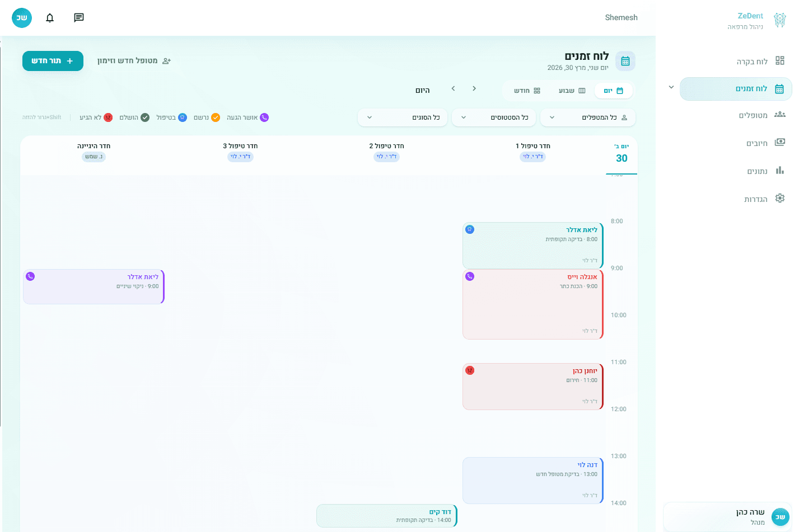Open the notifications bell

(x=50, y=18)
